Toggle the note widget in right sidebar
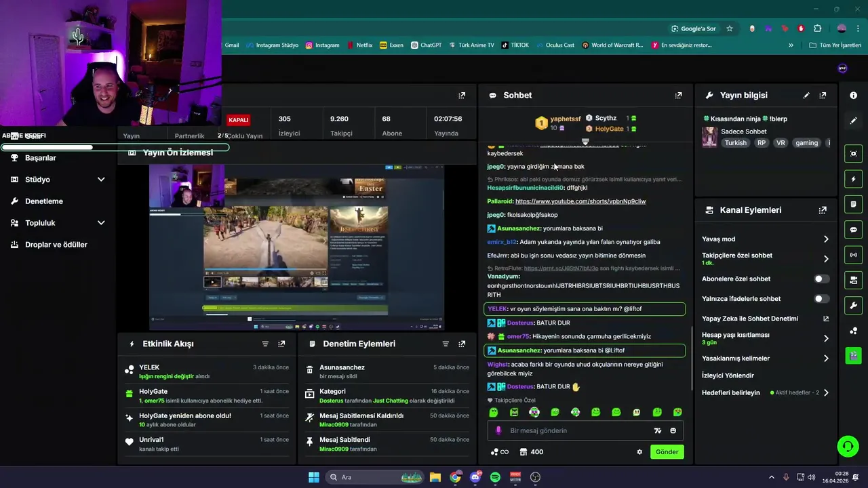Viewport: 868px width, 488px height. pyautogui.click(x=853, y=204)
